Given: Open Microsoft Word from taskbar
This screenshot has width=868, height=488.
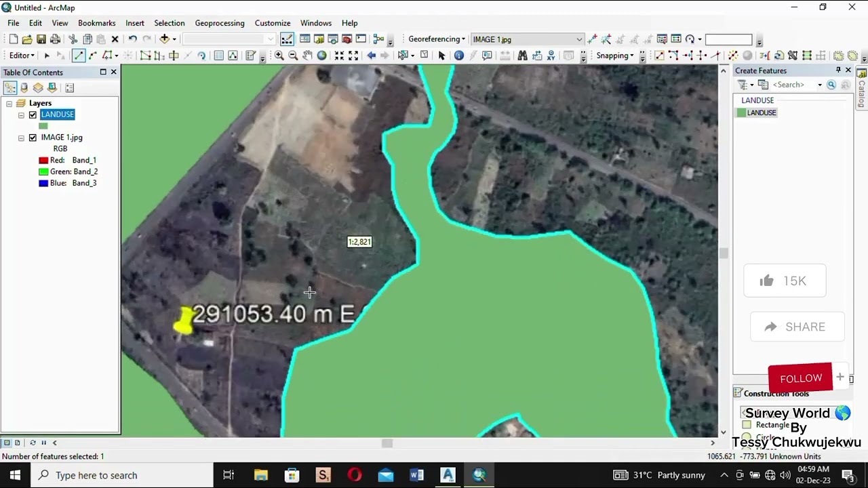Looking at the screenshot, I should [x=416, y=475].
